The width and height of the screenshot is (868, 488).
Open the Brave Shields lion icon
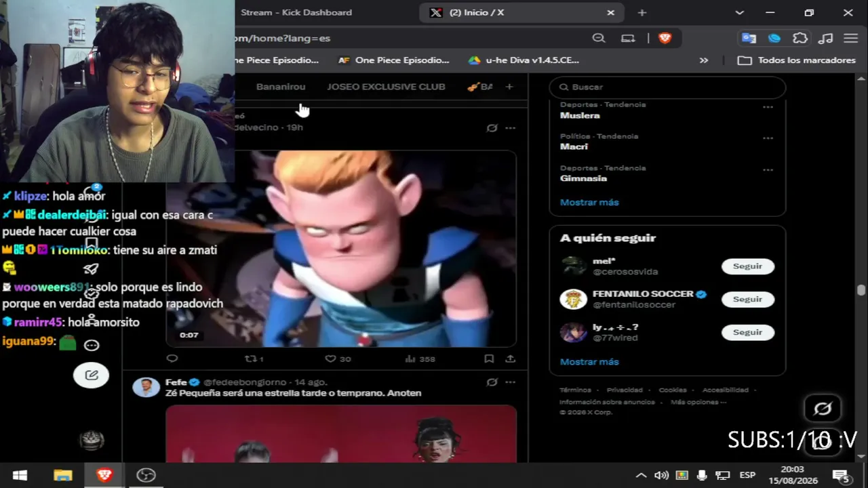[665, 38]
